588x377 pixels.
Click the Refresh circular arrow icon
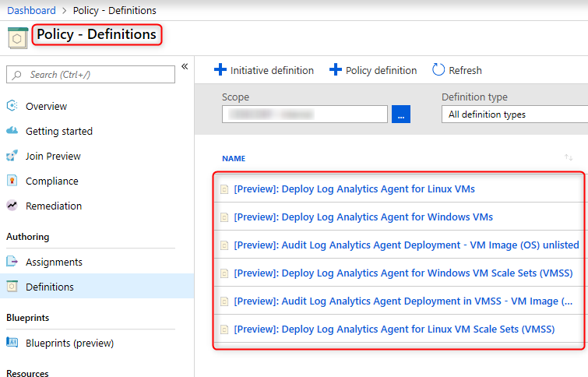pos(438,69)
